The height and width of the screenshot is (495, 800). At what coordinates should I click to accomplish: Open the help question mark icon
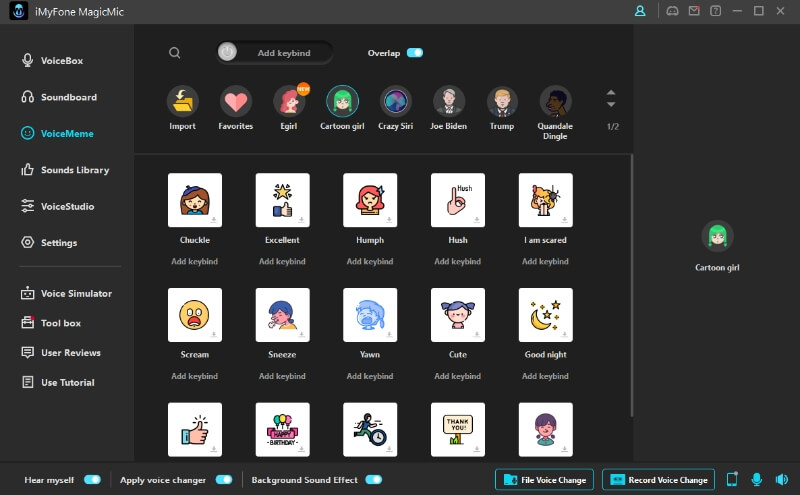coord(715,11)
